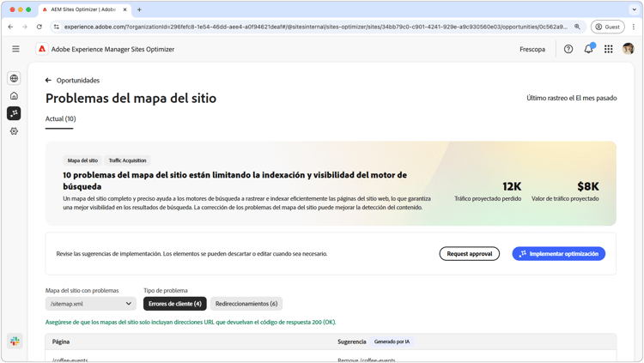Go to the home icon in sidebar
Viewport: 644px width, 363px height.
(x=14, y=95)
